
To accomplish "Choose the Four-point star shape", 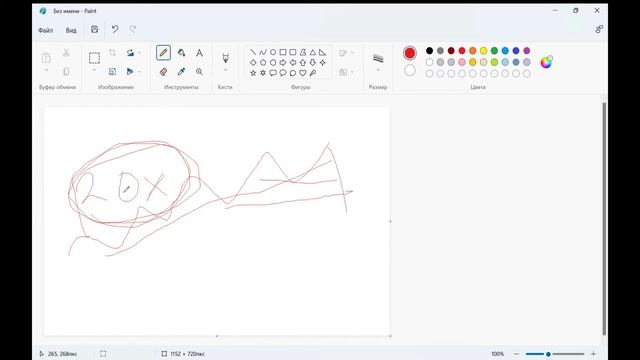I will click(322, 62).
